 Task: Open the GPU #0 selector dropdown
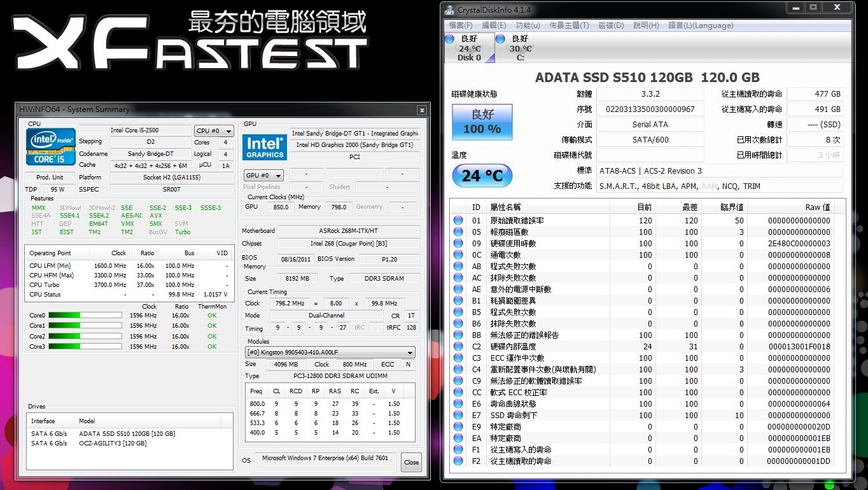263,176
